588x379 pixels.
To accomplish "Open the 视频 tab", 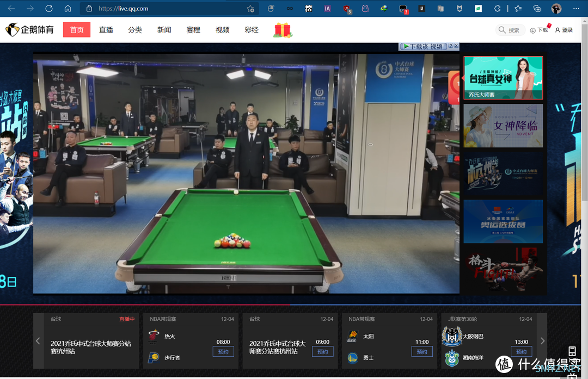I will pos(222,30).
